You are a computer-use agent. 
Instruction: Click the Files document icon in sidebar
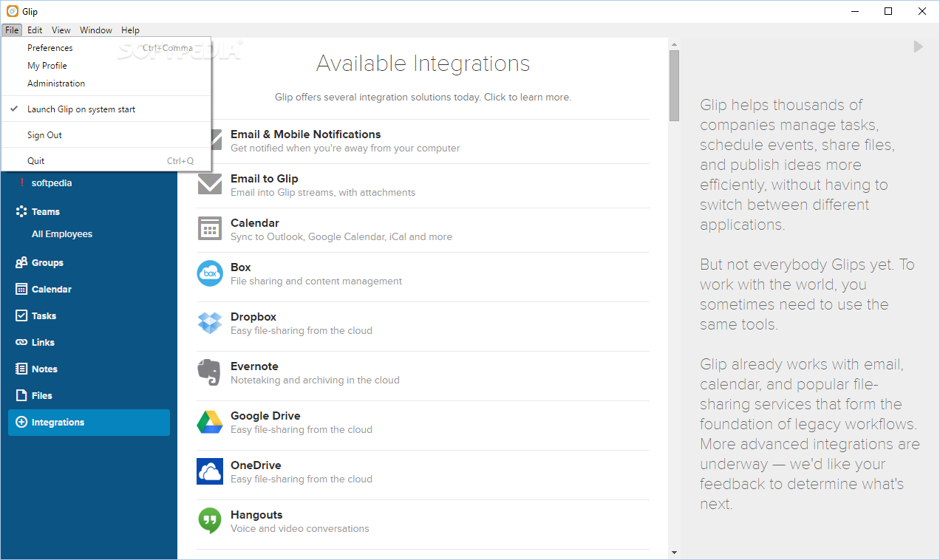point(21,395)
